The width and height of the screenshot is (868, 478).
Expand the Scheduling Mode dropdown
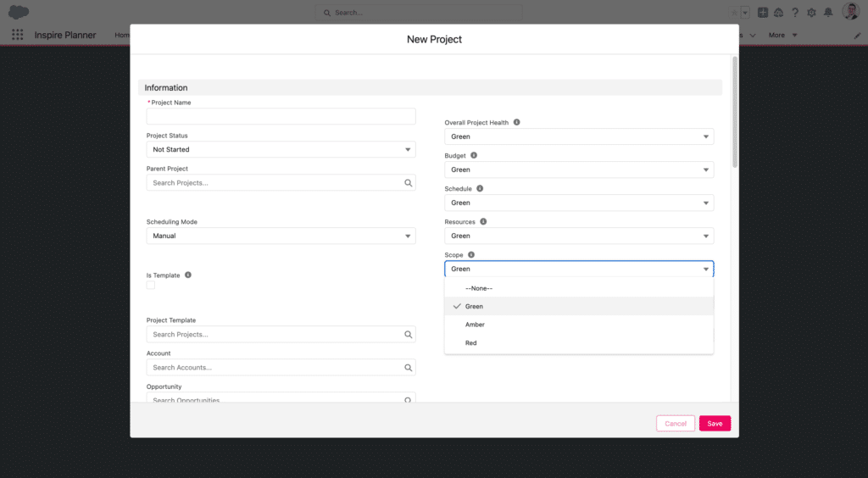coord(281,236)
